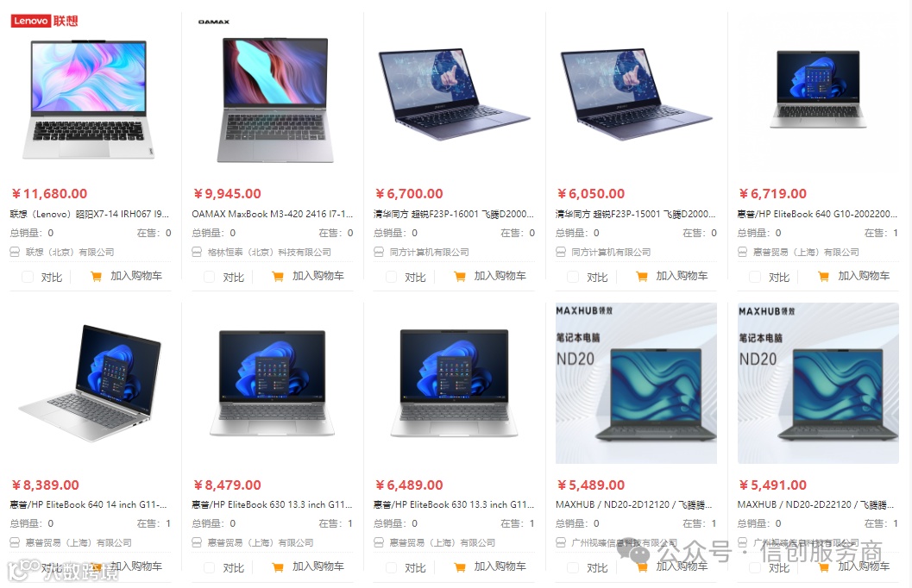The height and width of the screenshot is (588, 912).
Task: Click cart icon for ¥6,489.00 EliteBook 630
Action: 460,567
